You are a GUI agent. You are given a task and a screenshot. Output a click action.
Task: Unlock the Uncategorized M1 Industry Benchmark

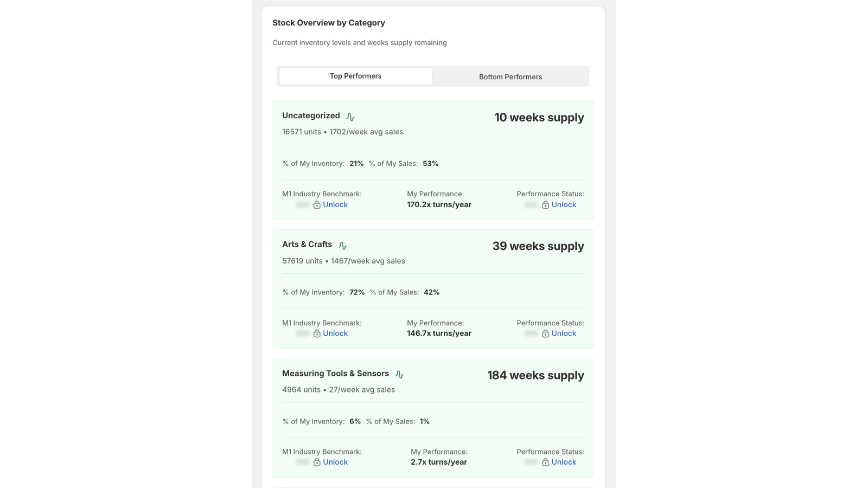tap(335, 204)
